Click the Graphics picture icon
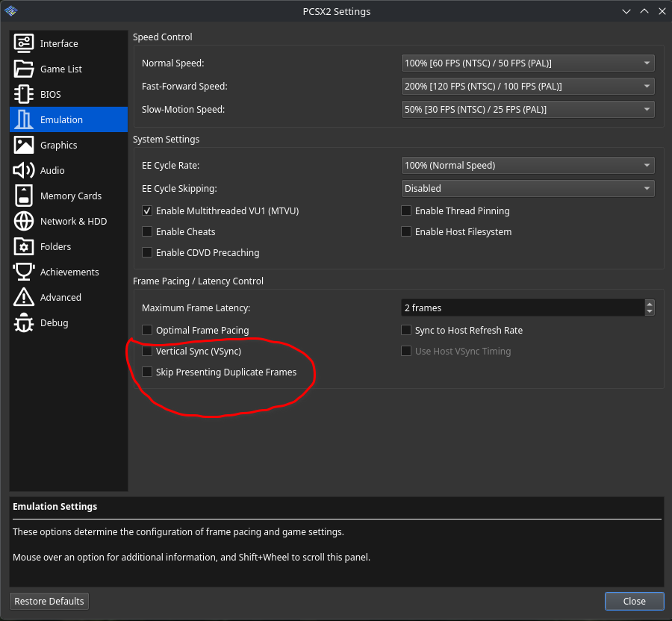 24,145
